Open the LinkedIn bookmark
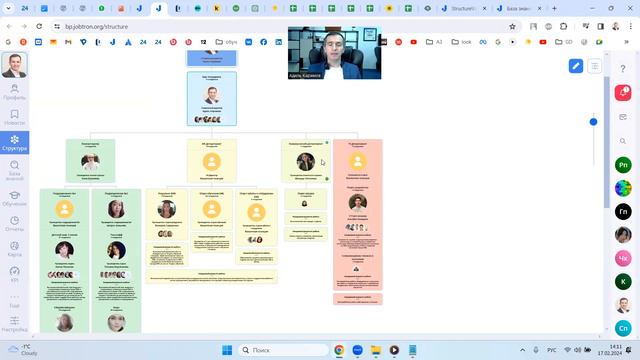This screenshot has height=360, width=640. tap(279, 42)
